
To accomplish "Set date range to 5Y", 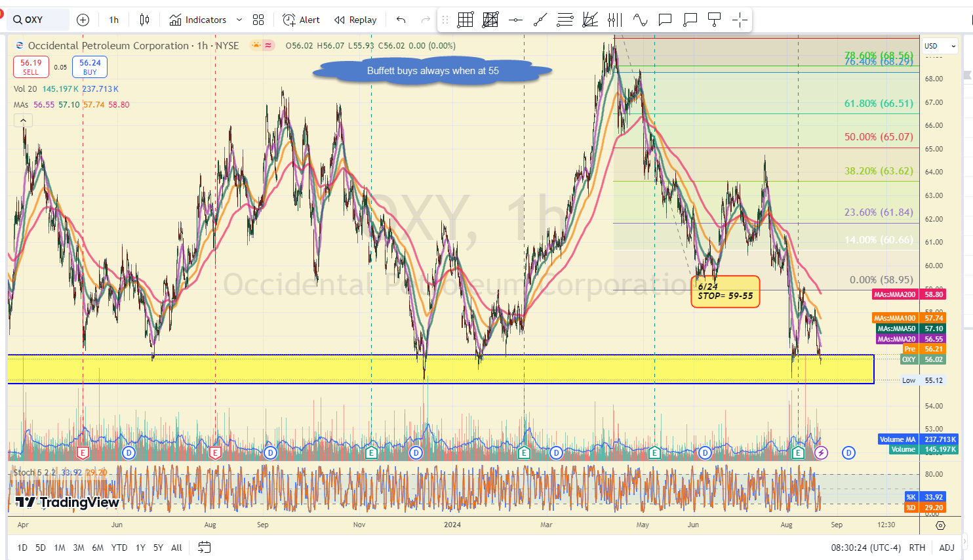I will click(x=158, y=548).
